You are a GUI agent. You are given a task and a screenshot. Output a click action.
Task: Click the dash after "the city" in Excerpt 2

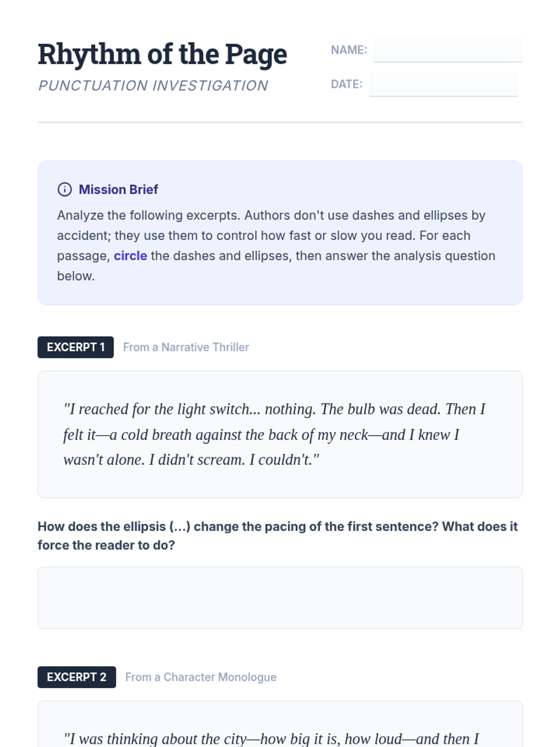[x=253, y=739]
